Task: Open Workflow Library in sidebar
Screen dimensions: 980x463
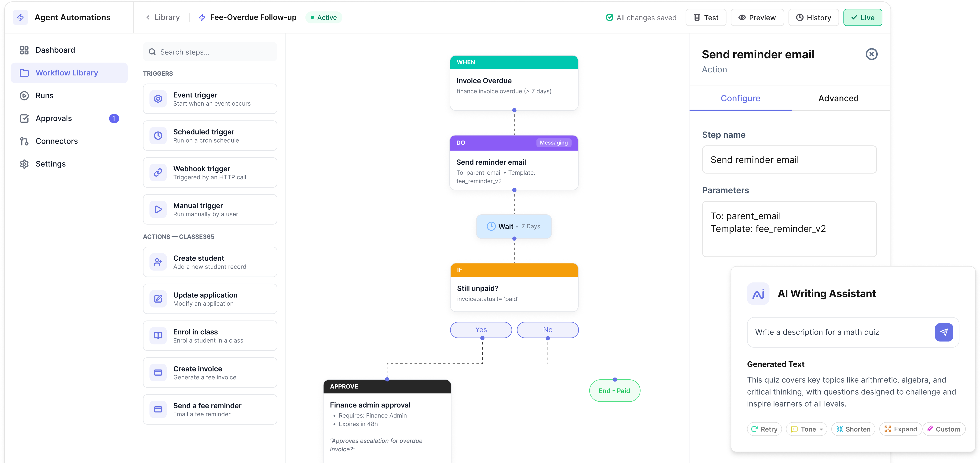Action: (69, 73)
